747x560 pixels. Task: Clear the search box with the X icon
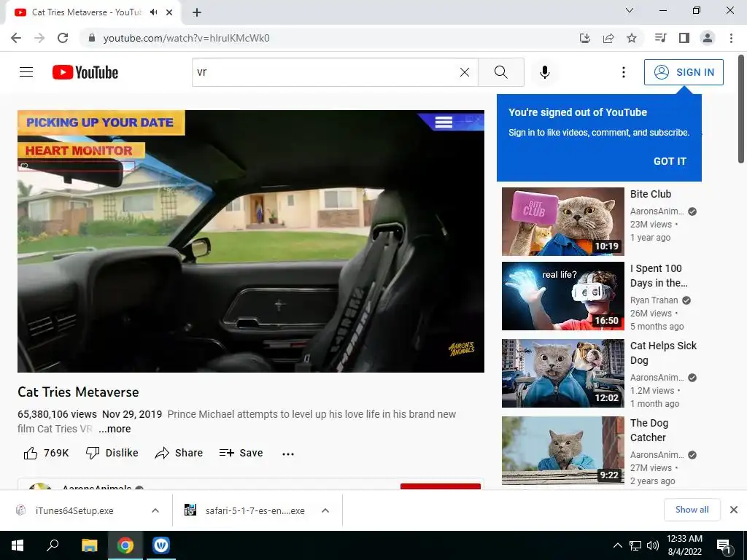click(465, 72)
